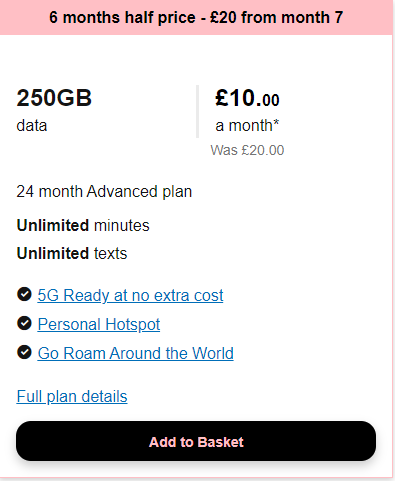Click the Unlimited minutes text
Viewport: 395px width, 481px height.
[x=83, y=225]
